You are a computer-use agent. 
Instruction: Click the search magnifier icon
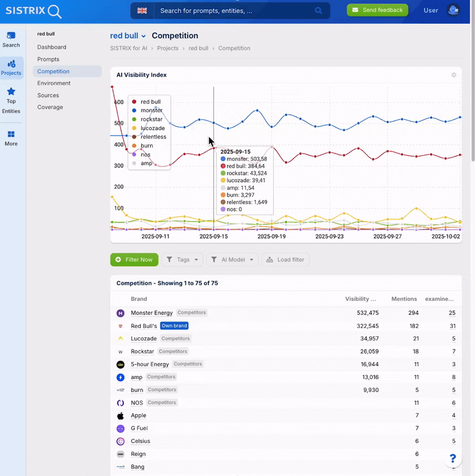pyautogui.click(x=319, y=11)
